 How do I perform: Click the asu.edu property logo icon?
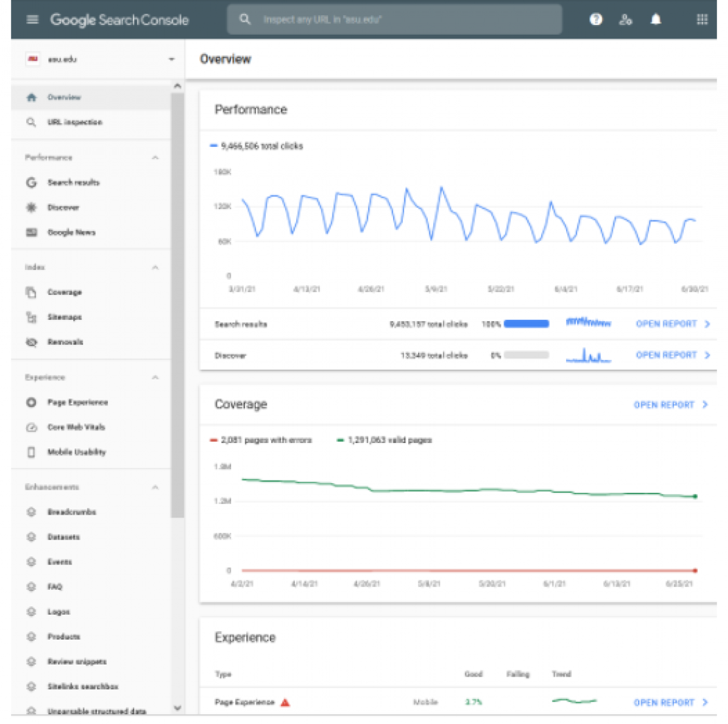point(33,59)
